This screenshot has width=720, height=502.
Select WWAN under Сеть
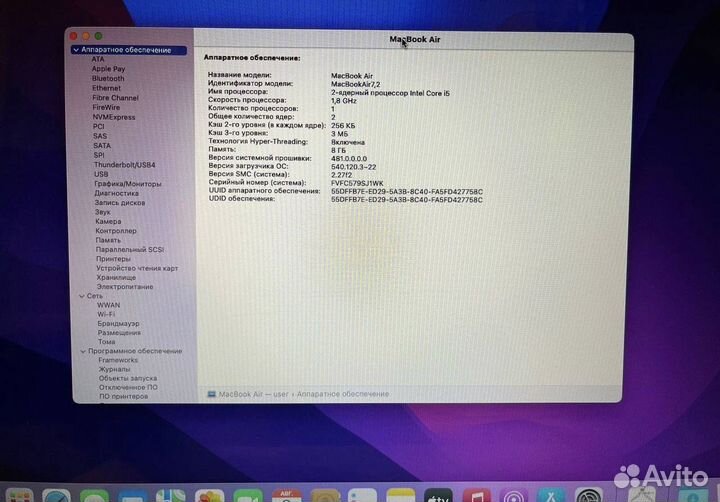tap(109, 305)
